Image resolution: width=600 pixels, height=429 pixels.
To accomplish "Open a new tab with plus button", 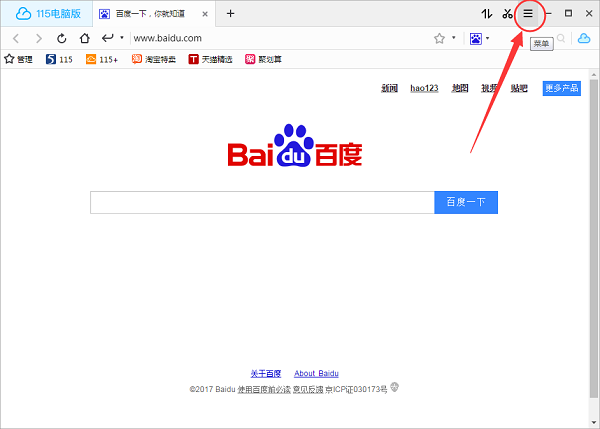I will (x=230, y=14).
